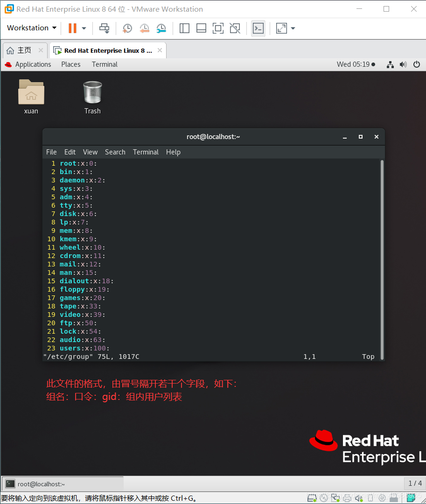Open the terminal Edit menu
This screenshot has height=504, width=426.
click(70, 152)
